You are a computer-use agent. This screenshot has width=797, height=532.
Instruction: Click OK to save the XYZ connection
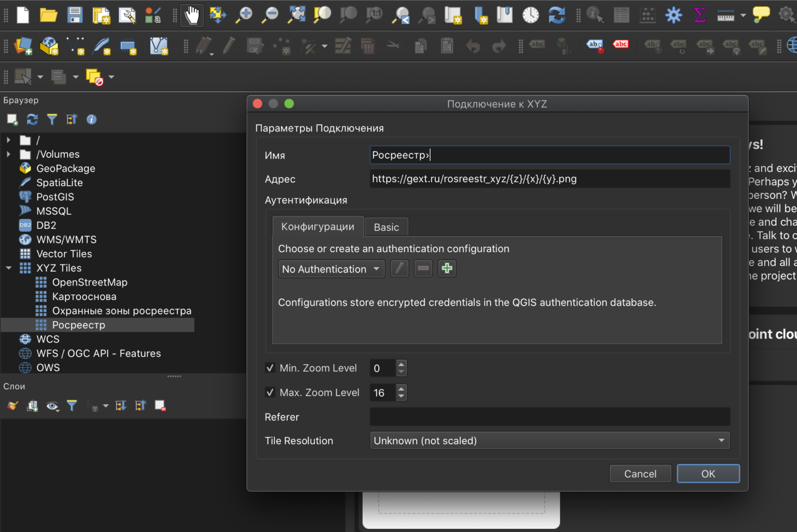click(708, 473)
